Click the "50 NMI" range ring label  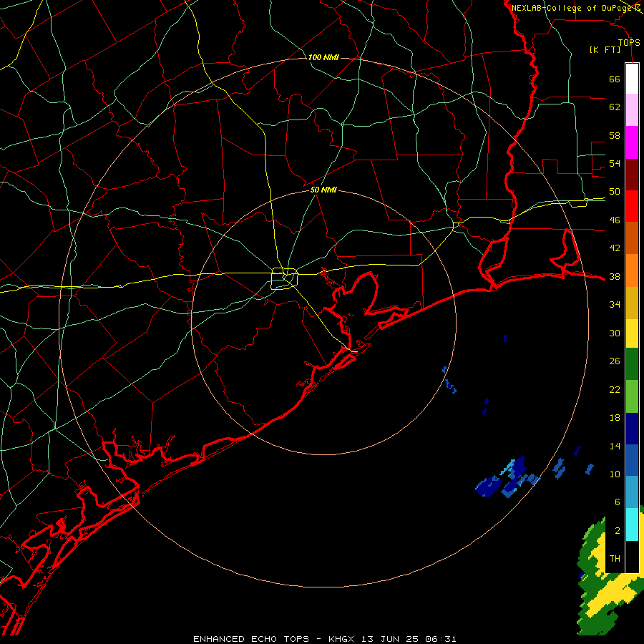click(x=323, y=190)
